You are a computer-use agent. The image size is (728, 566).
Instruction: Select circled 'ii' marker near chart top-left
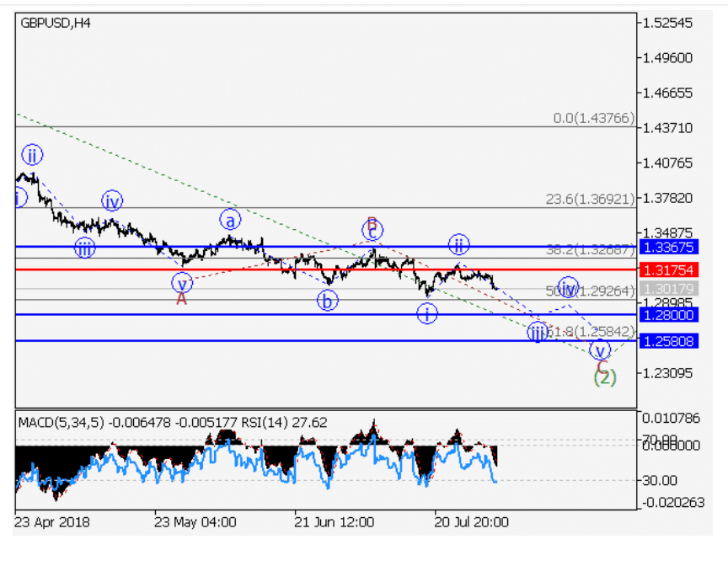tap(32, 155)
